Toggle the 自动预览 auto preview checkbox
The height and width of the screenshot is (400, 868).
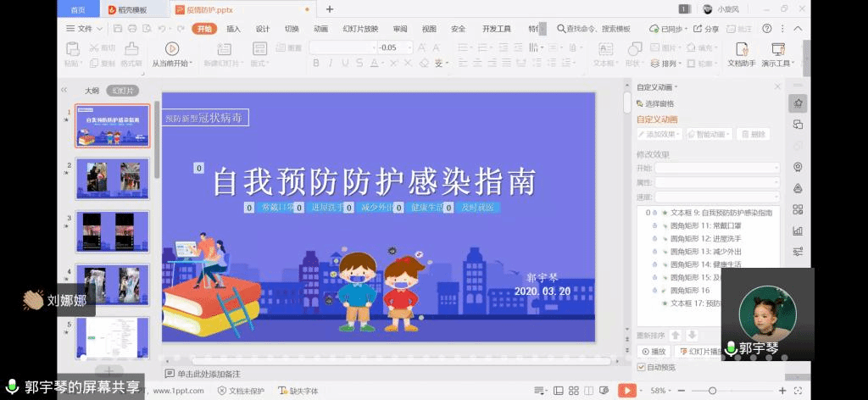click(x=641, y=367)
